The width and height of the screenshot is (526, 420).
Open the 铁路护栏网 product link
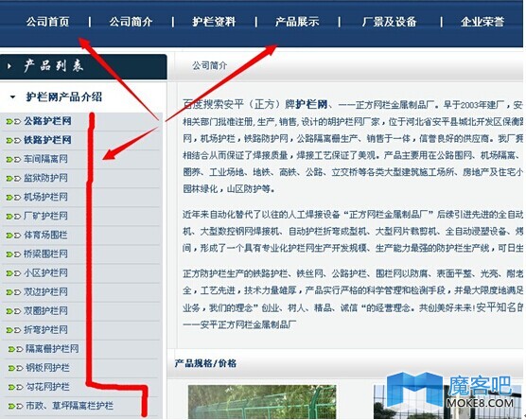47,140
